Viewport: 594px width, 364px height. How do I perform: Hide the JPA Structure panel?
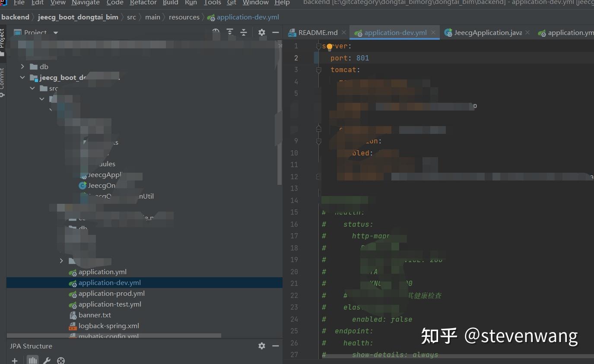275,346
